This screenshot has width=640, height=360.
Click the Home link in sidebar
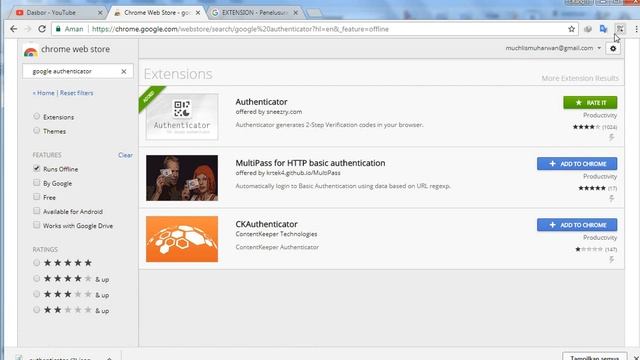(44, 93)
